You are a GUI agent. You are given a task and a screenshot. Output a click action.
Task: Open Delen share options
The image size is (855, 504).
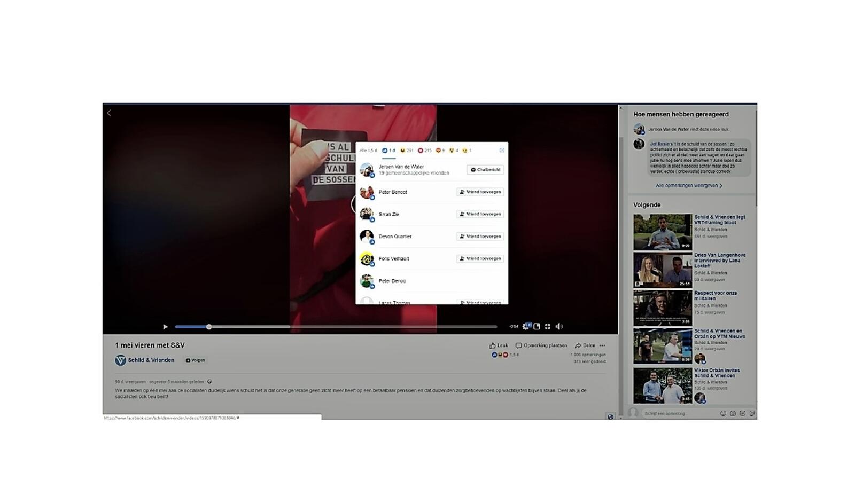(585, 345)
